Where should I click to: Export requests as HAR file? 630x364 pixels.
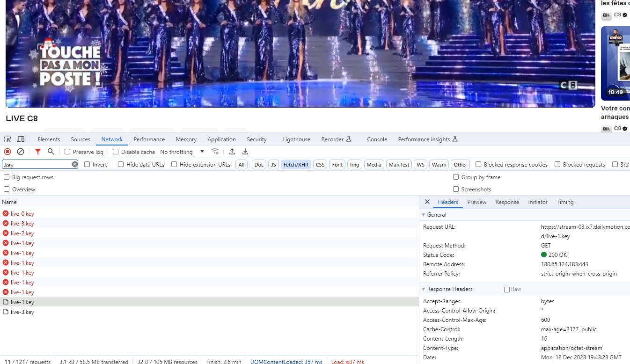point(245,152)
